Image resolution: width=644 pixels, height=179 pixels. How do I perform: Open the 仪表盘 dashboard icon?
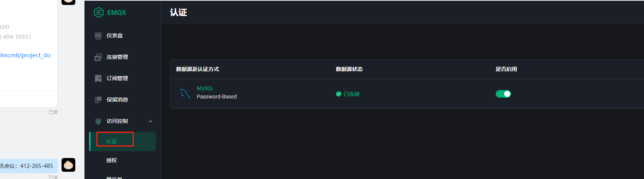pos(98,35)
